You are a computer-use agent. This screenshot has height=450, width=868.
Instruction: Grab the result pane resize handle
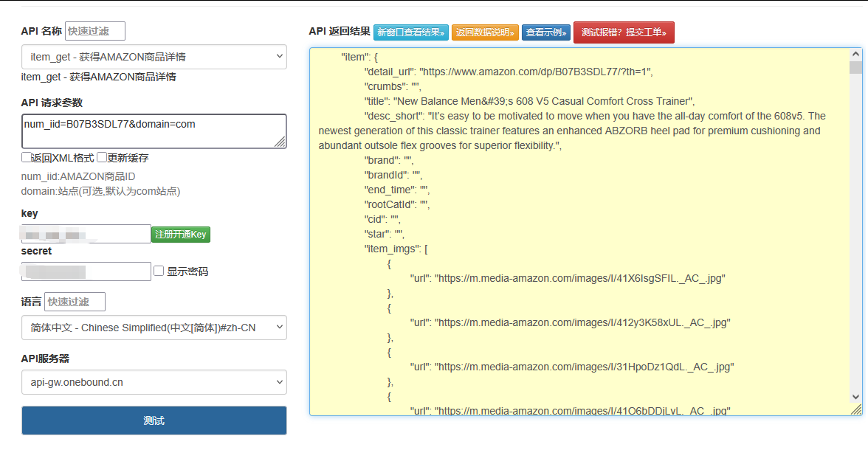coord(856,409)
